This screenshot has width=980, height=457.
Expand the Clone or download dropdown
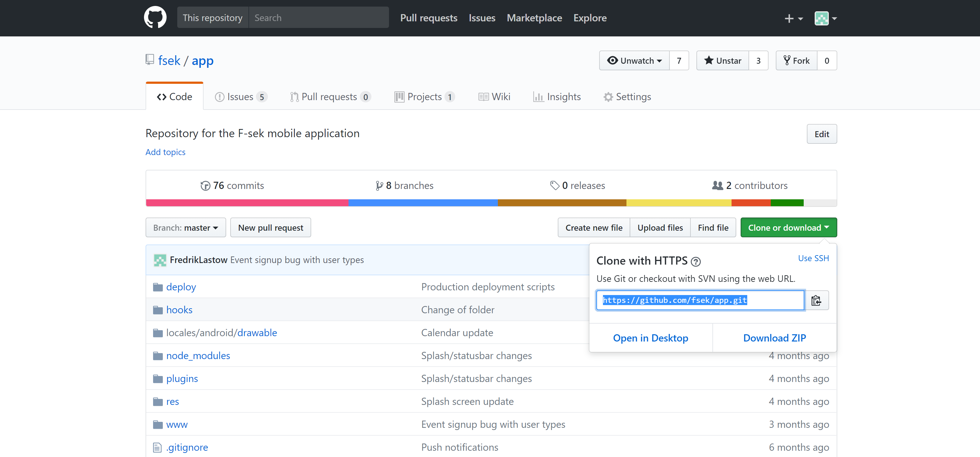coord(788,227)
